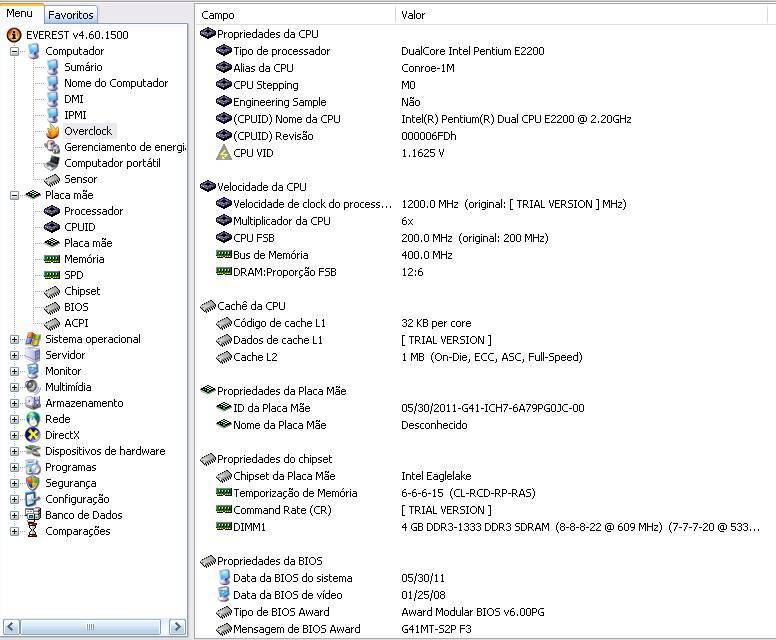Expand the Sistema operacional node
The image size is (776, 640).
[x=14, y=340]
